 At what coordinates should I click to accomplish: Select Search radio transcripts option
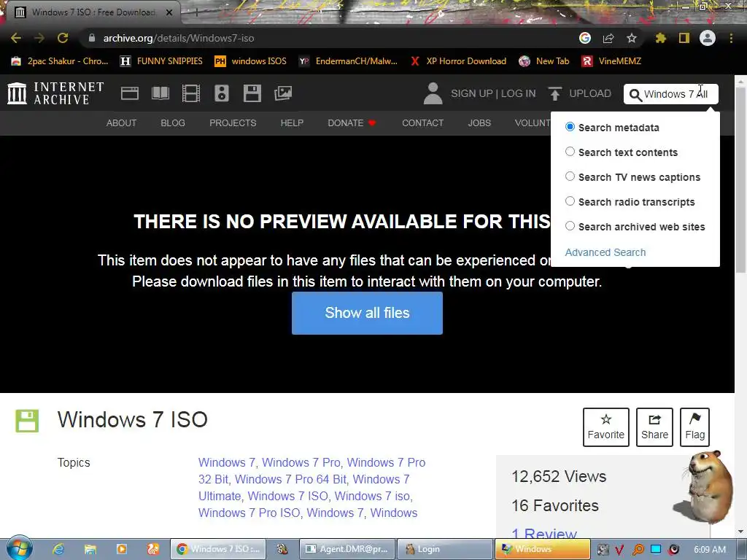(x=570, y=201)
